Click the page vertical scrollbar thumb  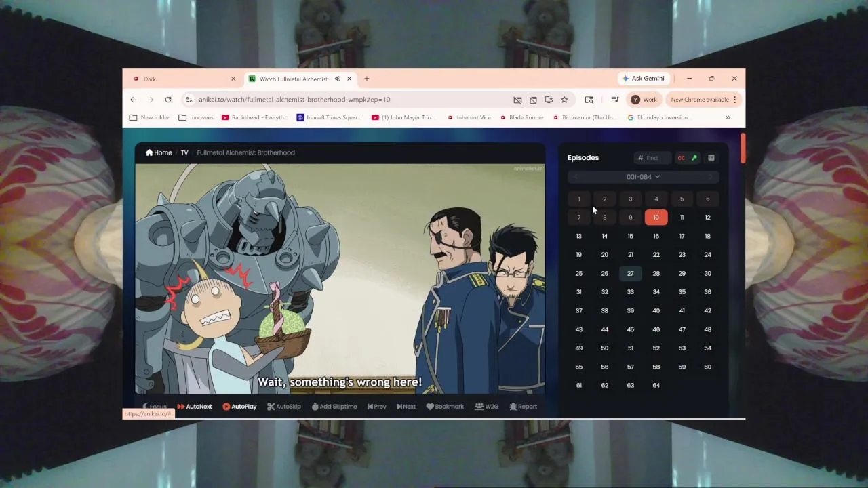coord(743,148)
